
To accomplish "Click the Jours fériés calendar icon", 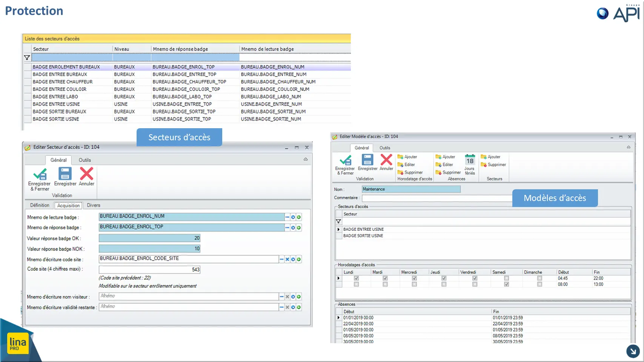I will click(x=470, y=160).
